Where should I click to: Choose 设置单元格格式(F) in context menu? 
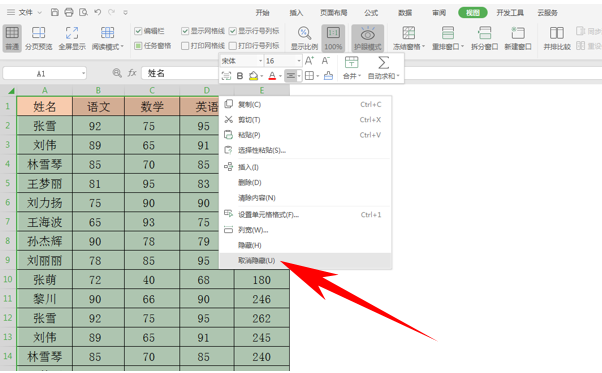(x=305, y=215)
